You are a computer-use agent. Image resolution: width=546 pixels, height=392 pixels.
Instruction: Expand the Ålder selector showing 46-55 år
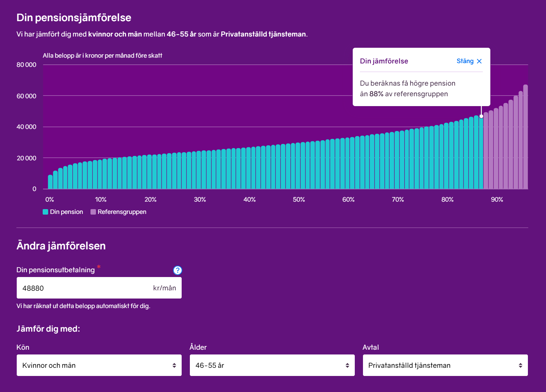click(x=272, y=365)
